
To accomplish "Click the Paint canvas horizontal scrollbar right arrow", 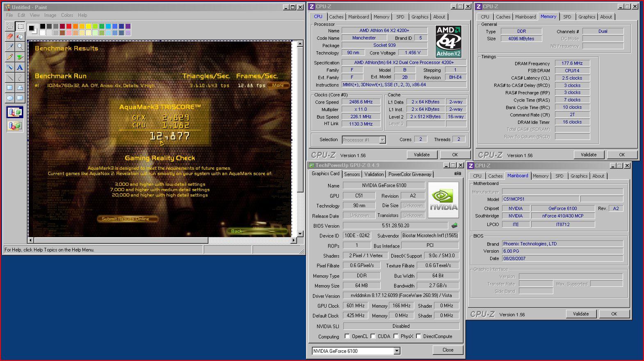I will point(293,240).
